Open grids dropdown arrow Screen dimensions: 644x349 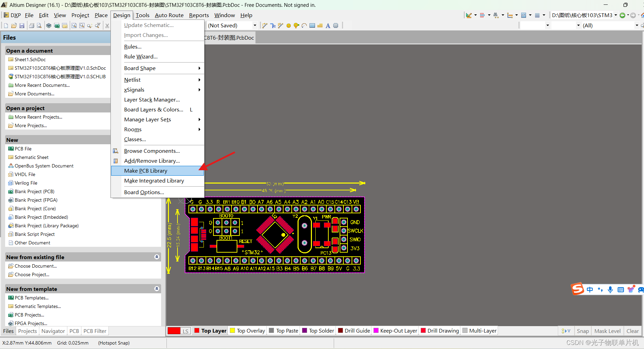click(544, 15)
